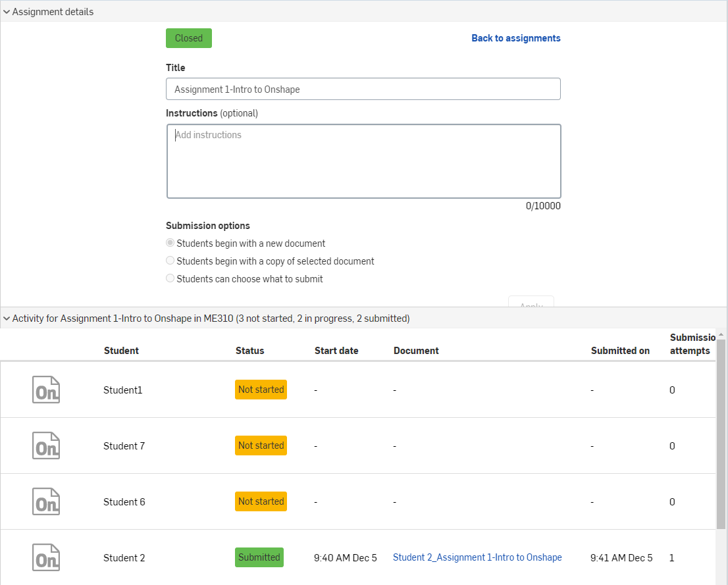Open Student 2_Assignment 1-Intro to Onshape document

coord(477,557)
